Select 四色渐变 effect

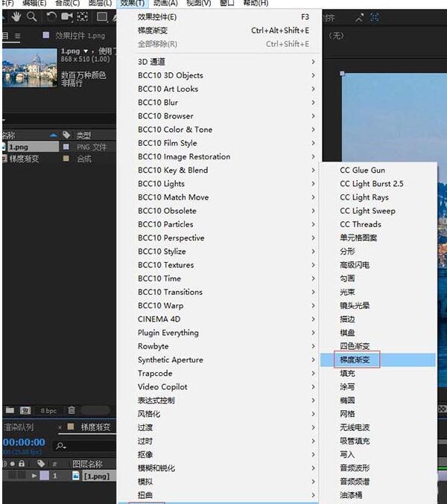(x=378, y=346)
